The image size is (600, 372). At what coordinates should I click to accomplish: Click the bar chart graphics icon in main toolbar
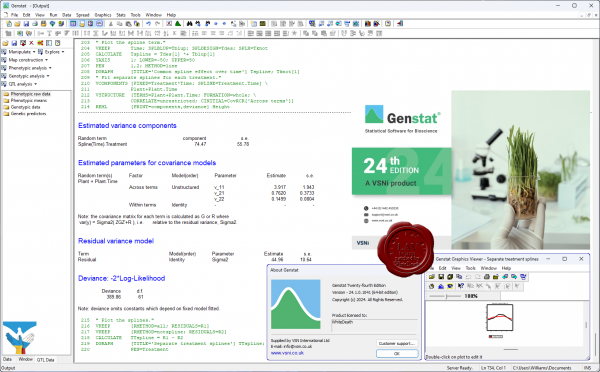coord(368,23)
